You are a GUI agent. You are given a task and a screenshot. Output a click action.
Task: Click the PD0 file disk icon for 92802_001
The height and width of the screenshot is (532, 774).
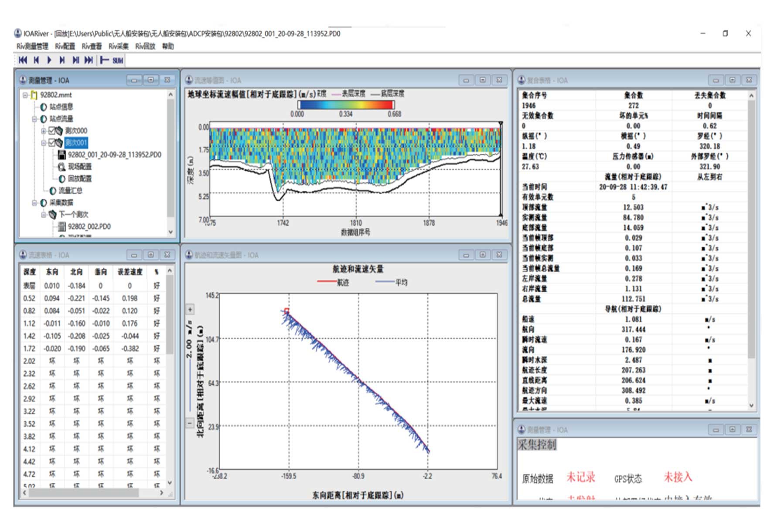(61, 155)
